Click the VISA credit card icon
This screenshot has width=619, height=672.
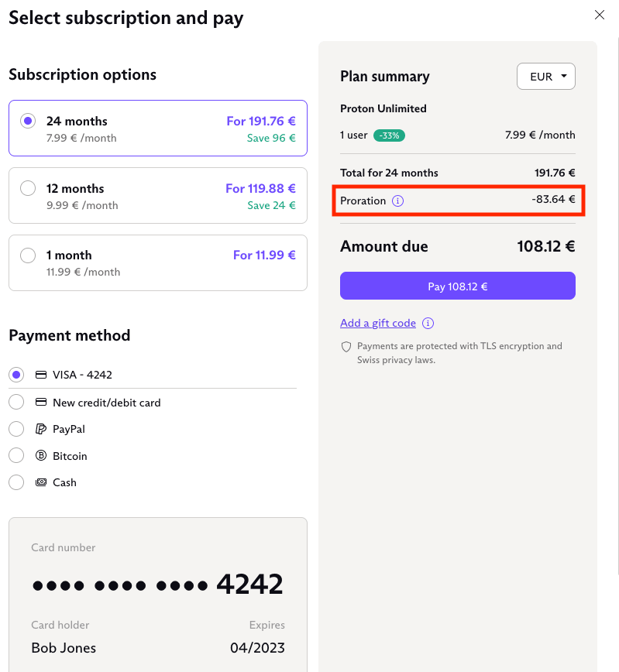[x=41, y=375]
